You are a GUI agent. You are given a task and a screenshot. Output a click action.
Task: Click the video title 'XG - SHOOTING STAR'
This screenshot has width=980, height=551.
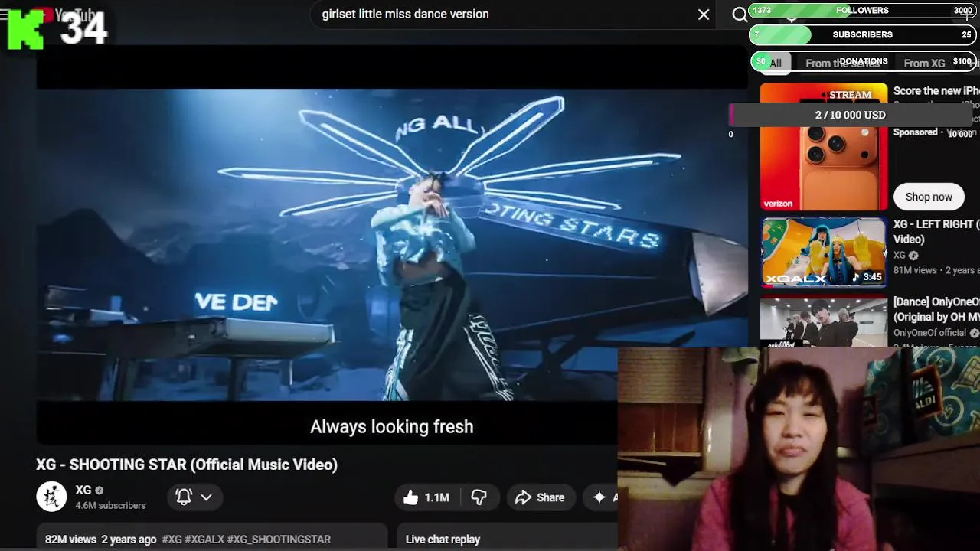pos(187,465)
